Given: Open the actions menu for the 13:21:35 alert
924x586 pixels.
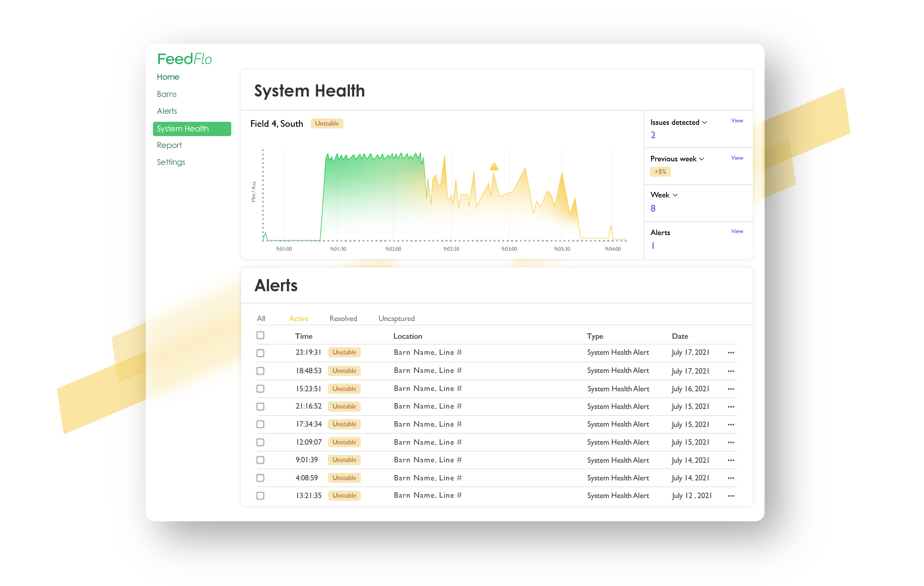Looking at the screenshot, I should pyautogui.click(x=731, y=496).
